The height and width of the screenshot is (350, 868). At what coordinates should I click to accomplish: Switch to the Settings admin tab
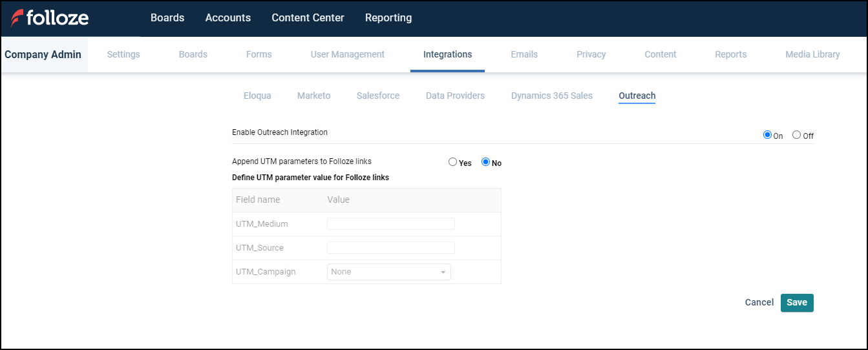123,54
